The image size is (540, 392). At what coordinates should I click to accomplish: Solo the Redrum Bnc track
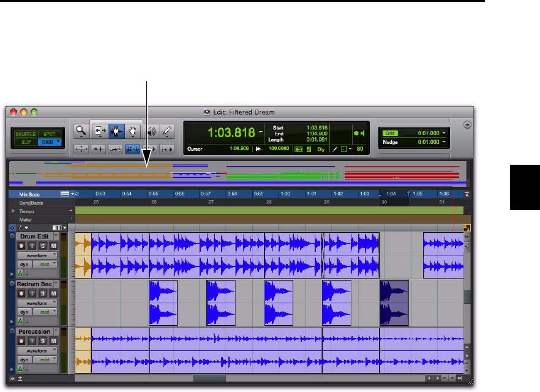point(44,295)
